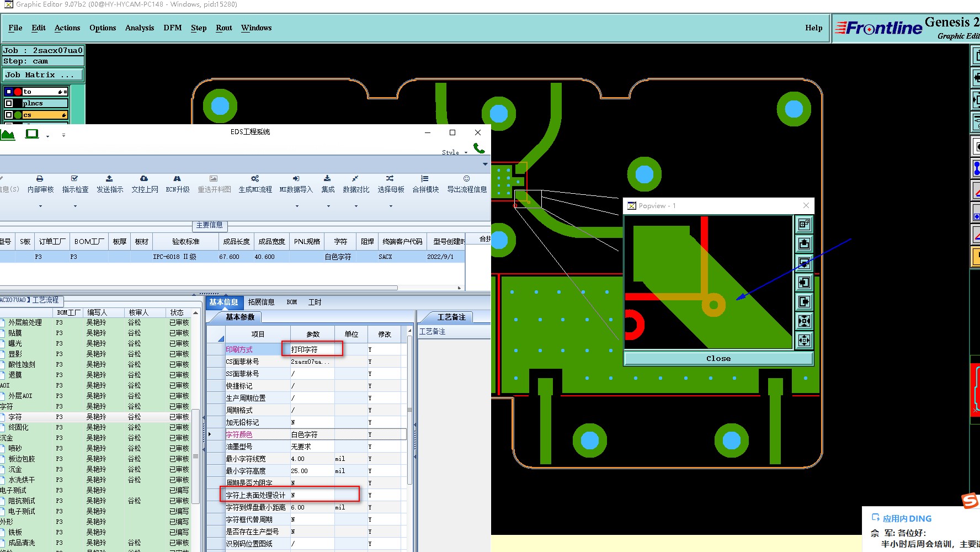
Task: Click the Job Matrix button
Action: pyautogui.click(x=43, y=75)
